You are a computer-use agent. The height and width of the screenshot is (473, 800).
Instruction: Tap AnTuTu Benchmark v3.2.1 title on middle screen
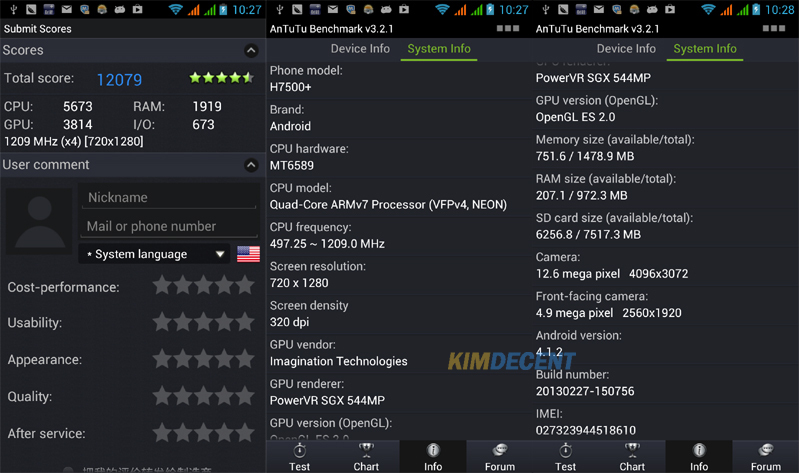pos(332,29)
